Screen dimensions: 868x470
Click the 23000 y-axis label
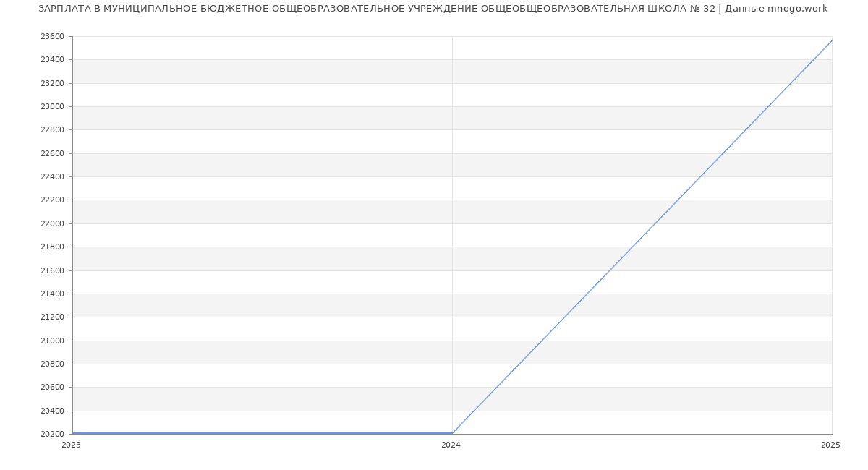(52, 107)
